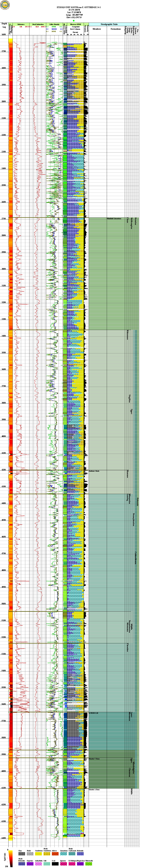
Task: Click the depth label '1650'
Action: (x=4, y=35)
